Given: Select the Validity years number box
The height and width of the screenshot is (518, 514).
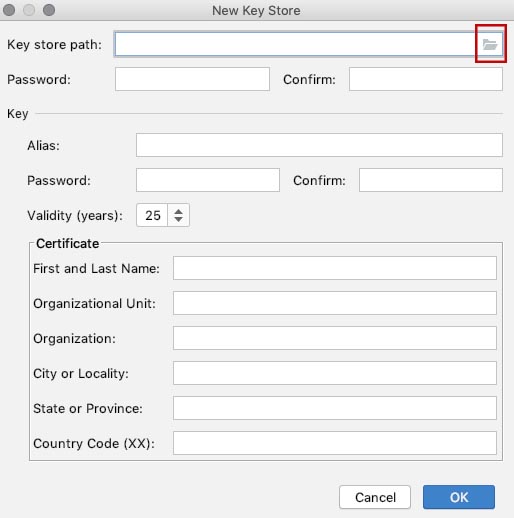Looking at the screenshot, I should pos(152,215).
